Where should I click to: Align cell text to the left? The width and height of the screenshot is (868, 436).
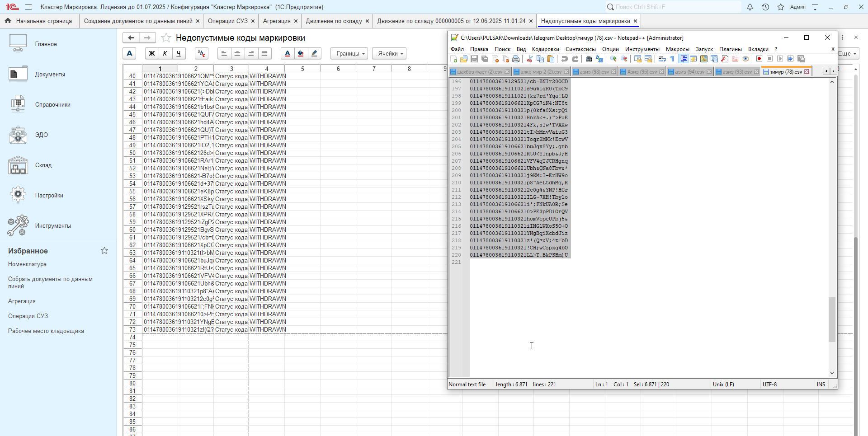(224, 53)
